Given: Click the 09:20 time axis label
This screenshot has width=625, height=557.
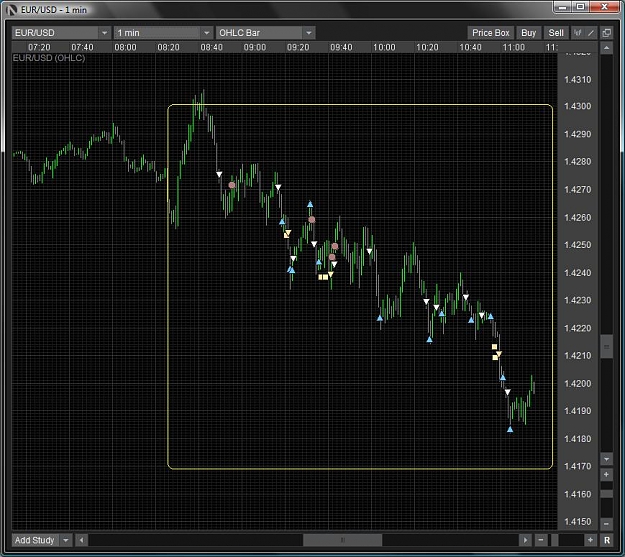Looking at the screenshot, I should tap(298, 47).
